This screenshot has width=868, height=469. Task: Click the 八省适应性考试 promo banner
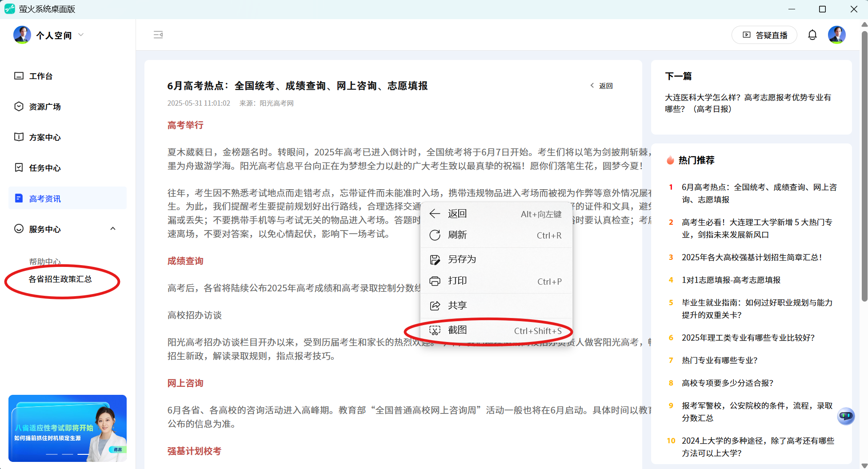(x=68, y=428)
